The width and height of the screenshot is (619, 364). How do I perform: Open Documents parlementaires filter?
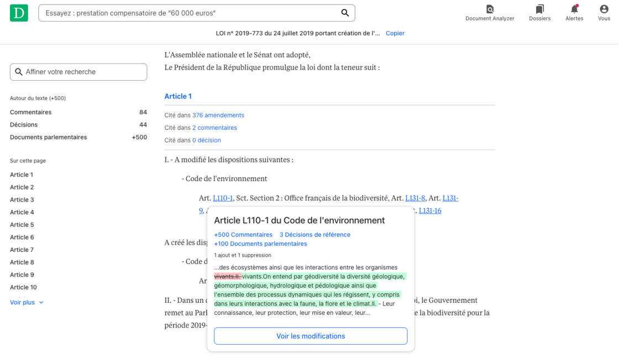(78, 137)
